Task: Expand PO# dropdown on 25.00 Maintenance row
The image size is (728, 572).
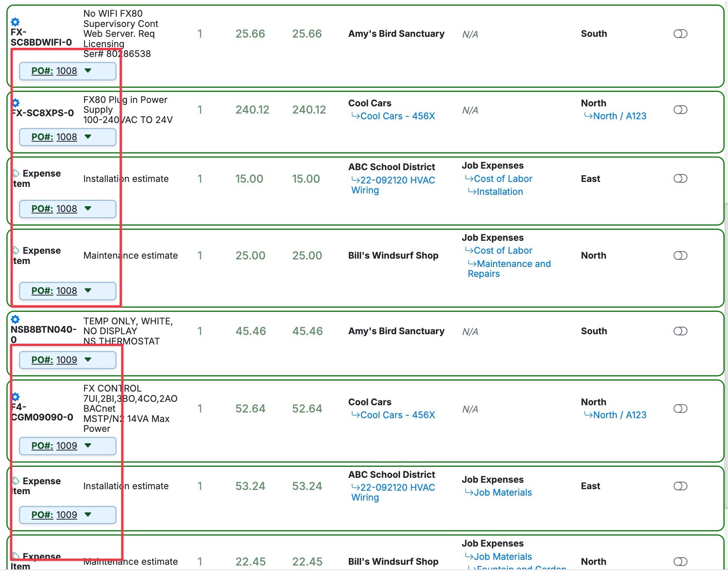Action: click(x=88, y=291)
